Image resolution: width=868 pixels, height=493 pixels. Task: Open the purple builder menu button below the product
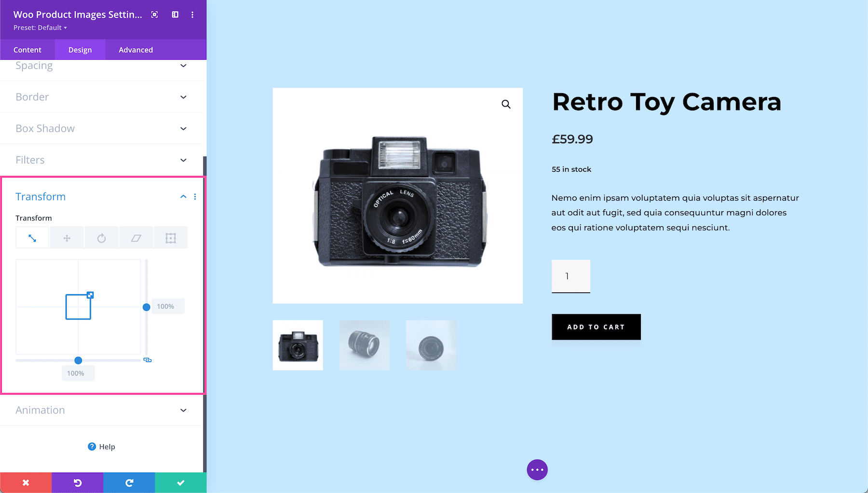537,469
